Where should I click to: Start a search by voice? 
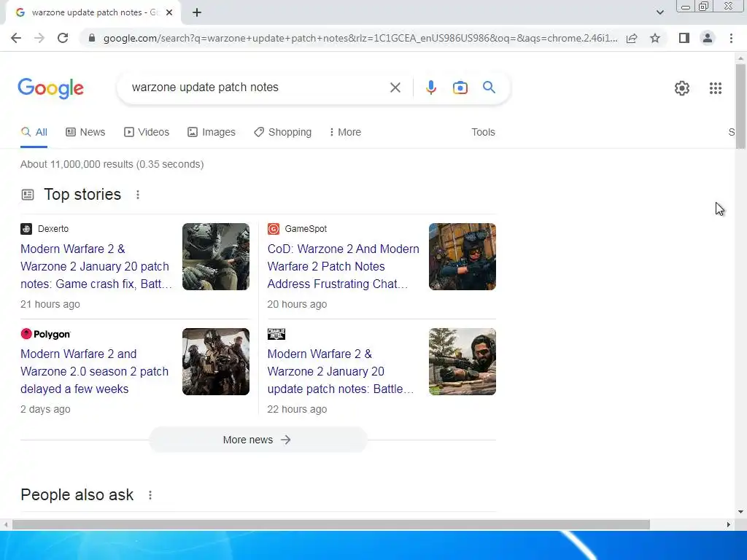[x=430, y=87]
